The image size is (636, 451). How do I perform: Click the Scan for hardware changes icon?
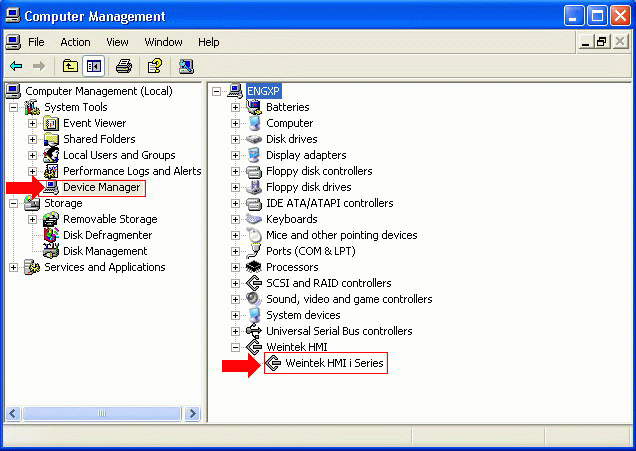(186, 66)
